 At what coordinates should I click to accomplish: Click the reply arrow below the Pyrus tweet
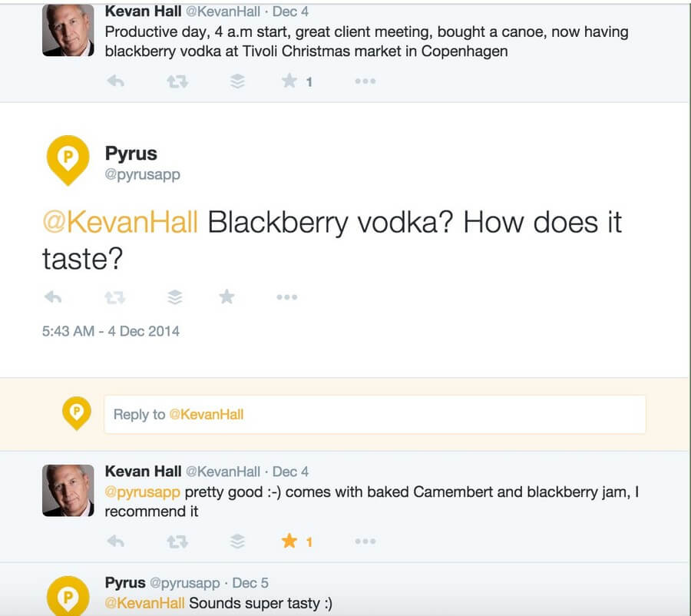pyautogui.click(x=52, y=297)
